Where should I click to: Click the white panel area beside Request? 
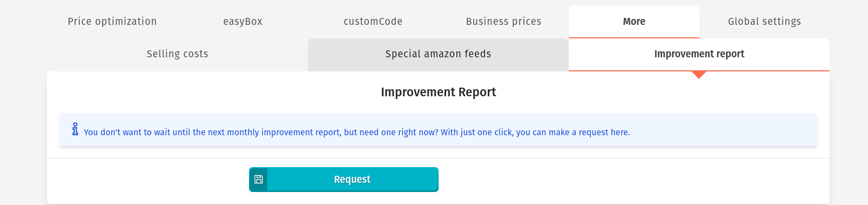click(x=632, y=180)
